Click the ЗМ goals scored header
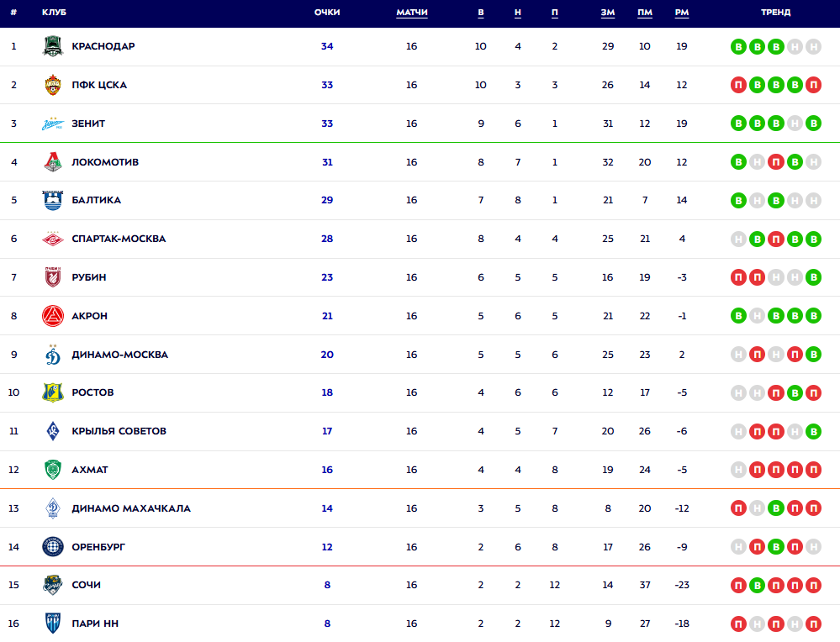Image resolution: width=840 pixels, height=642 pixels. (608, 13)
